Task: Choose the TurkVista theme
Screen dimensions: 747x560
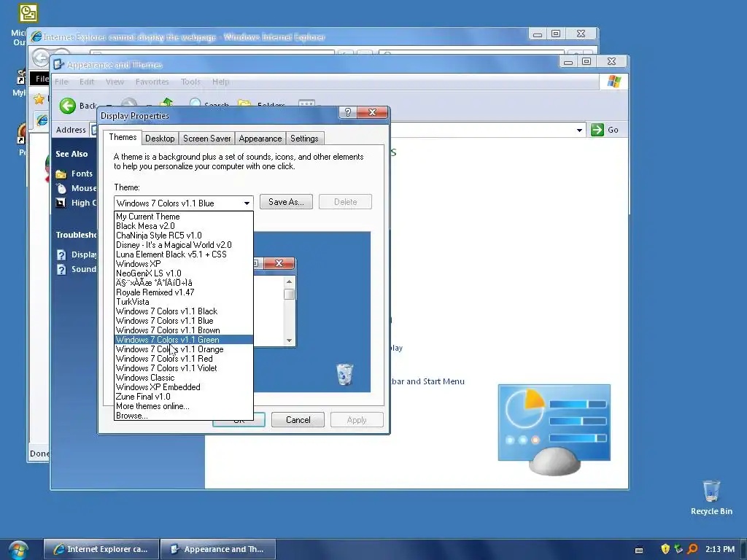Action: tap(183, 302)
